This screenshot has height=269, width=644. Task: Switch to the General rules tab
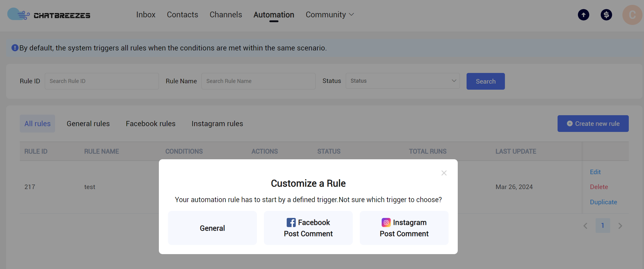click(x=88, y=123)
